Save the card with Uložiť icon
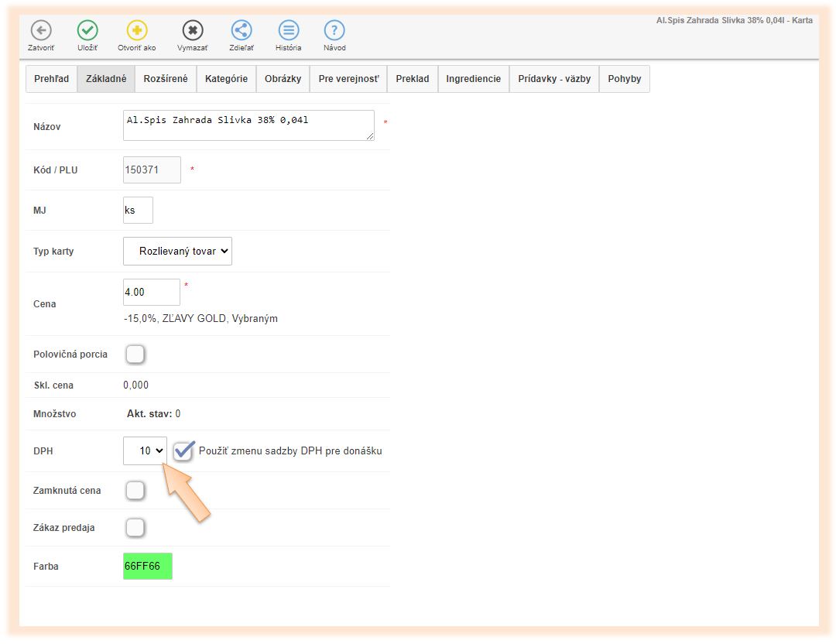This screenshot has width=836, height=644. point(87,31)
